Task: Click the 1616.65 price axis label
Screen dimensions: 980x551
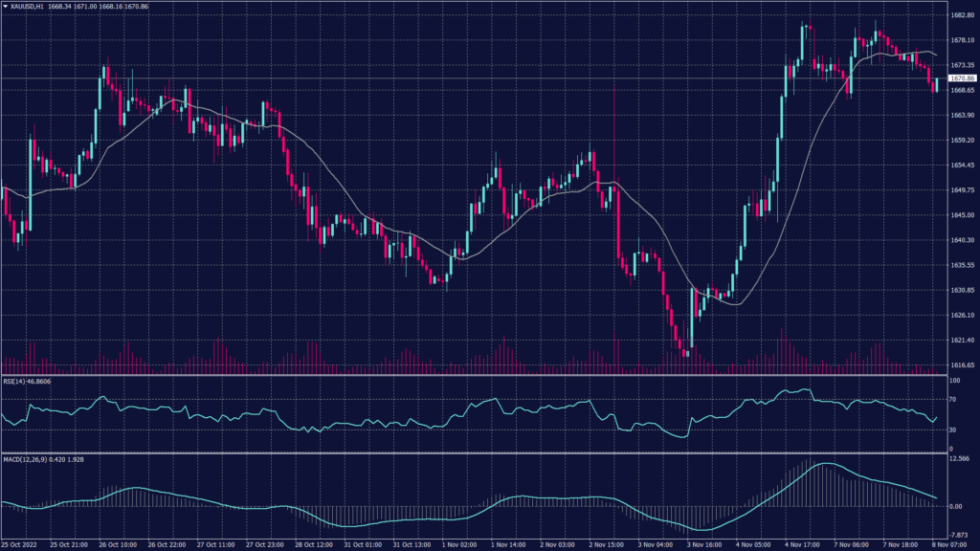Action: pos(962,364)
